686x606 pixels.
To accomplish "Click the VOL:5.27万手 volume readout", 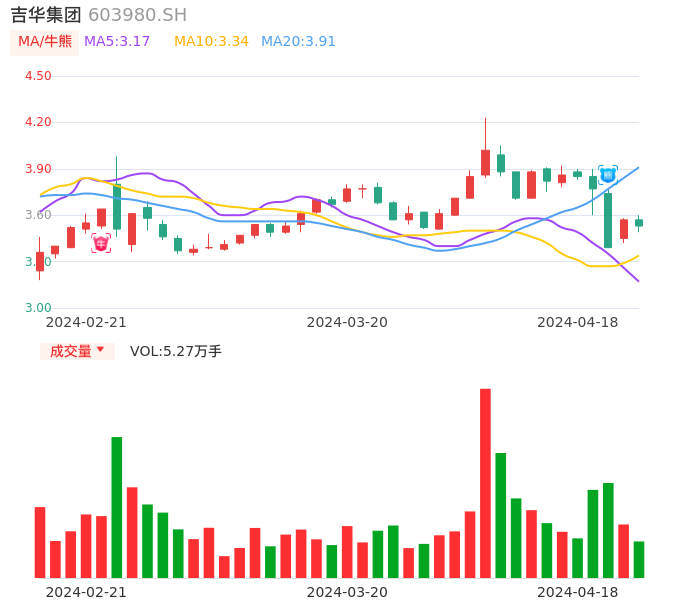I will pyautogui.click(x=176, y=351).
